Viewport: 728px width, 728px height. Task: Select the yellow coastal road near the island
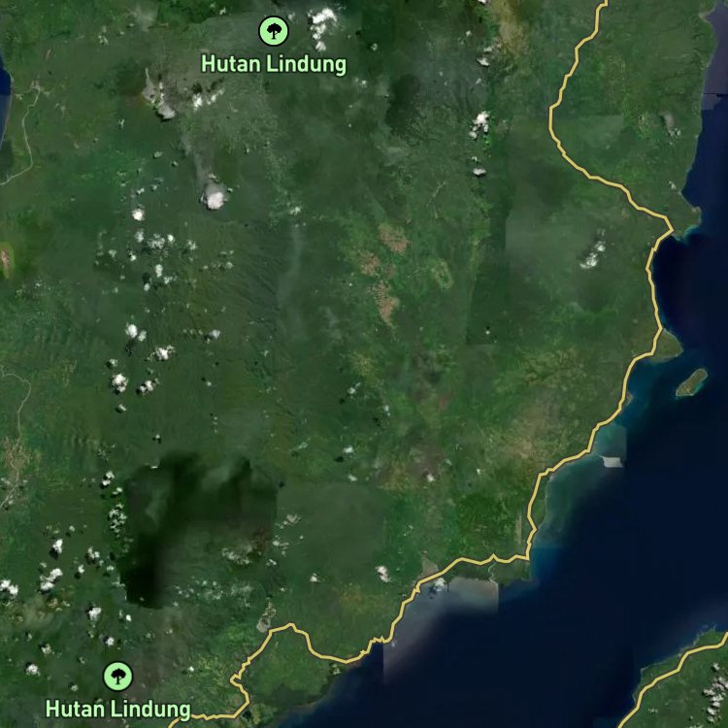(639, 367)
